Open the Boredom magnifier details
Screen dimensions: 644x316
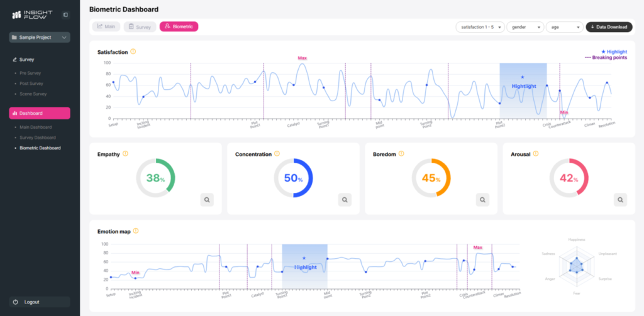pos(482,200)
